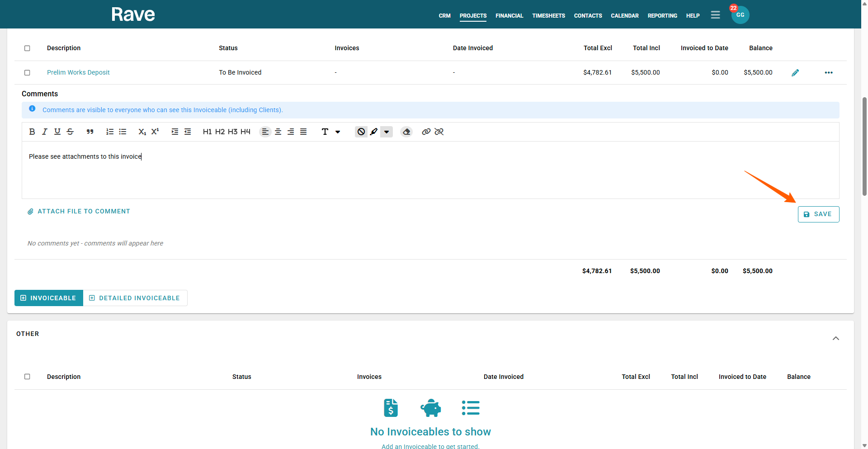Collapse the Other section chevron

tap(836, 338)
